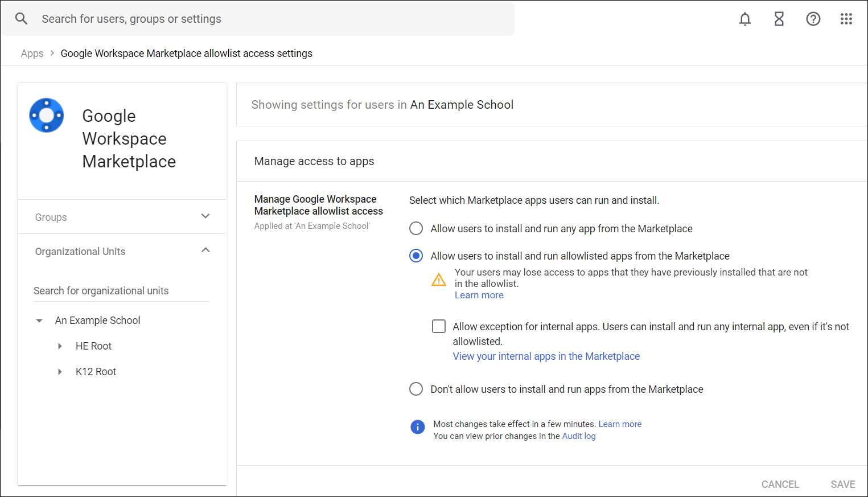Click the yellow warning triangle icon
Screen dimensions: 868x497
coord(439,280)
